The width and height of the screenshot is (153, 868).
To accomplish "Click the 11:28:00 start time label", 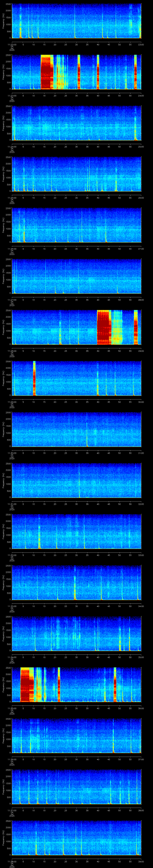I will point(12,351).
